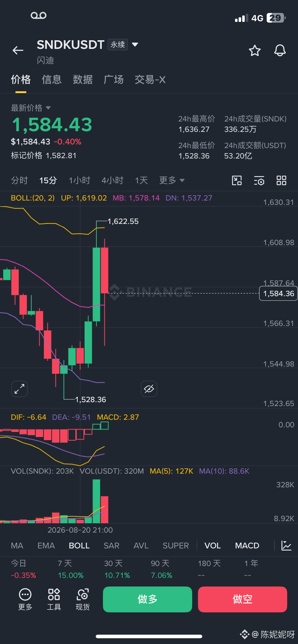Select the 4小时 timeframe
298x644 pixels.
[112, 180]
